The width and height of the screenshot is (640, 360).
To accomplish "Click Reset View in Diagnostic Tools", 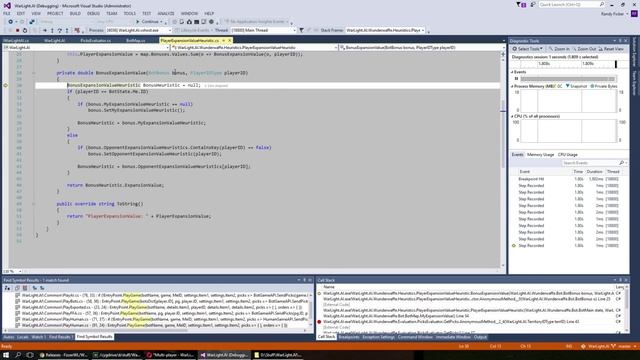I will (x=611, y=49).
